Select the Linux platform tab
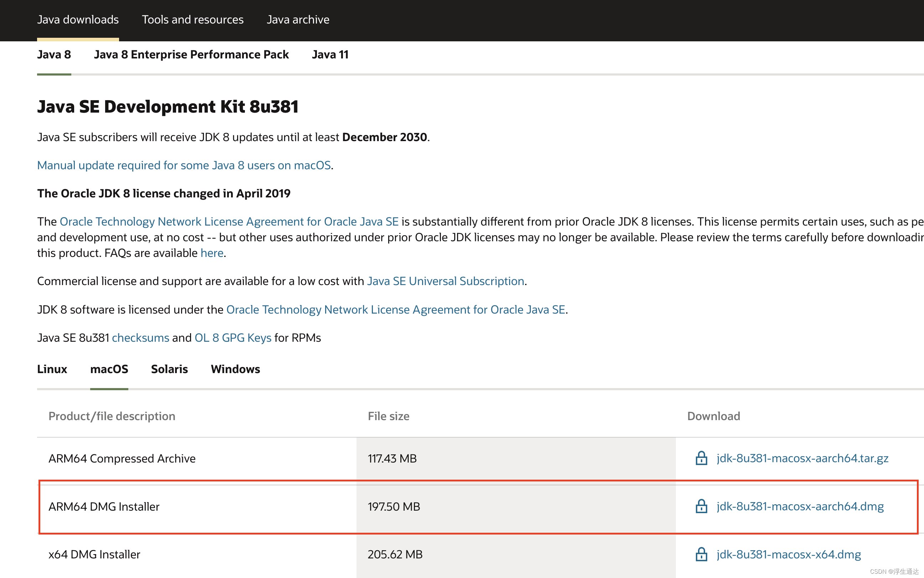 pyautogui.click(x=52, y=369)
